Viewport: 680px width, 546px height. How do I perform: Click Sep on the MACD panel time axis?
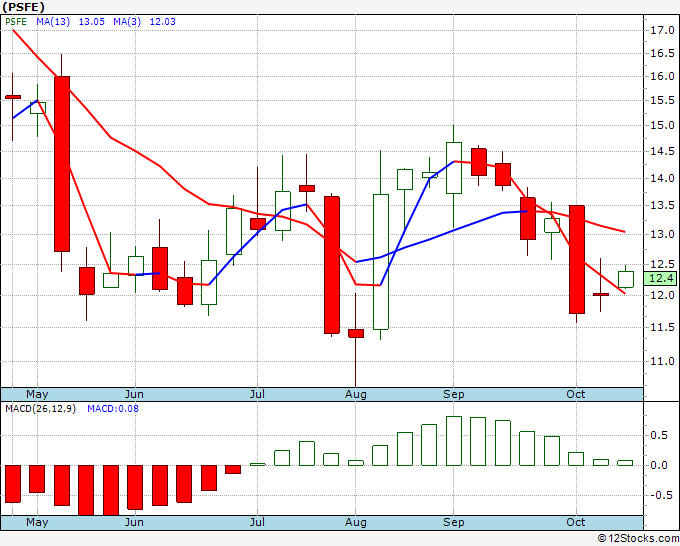(x=454, y=522)
